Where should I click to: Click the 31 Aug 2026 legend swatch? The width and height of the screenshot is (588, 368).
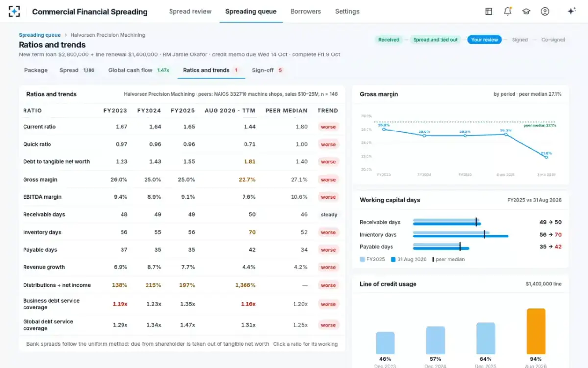point(393,259)
